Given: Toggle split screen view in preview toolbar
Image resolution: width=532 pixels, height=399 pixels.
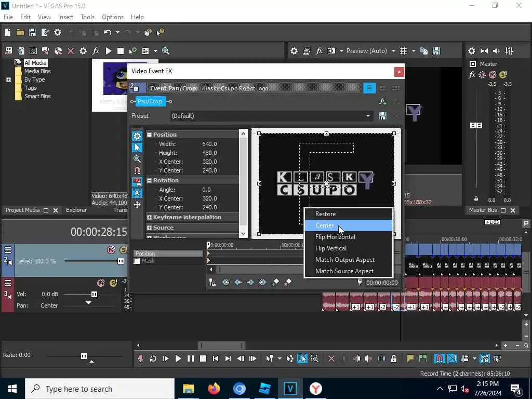Looking at the screenshot, I should [x=331, y=51].
